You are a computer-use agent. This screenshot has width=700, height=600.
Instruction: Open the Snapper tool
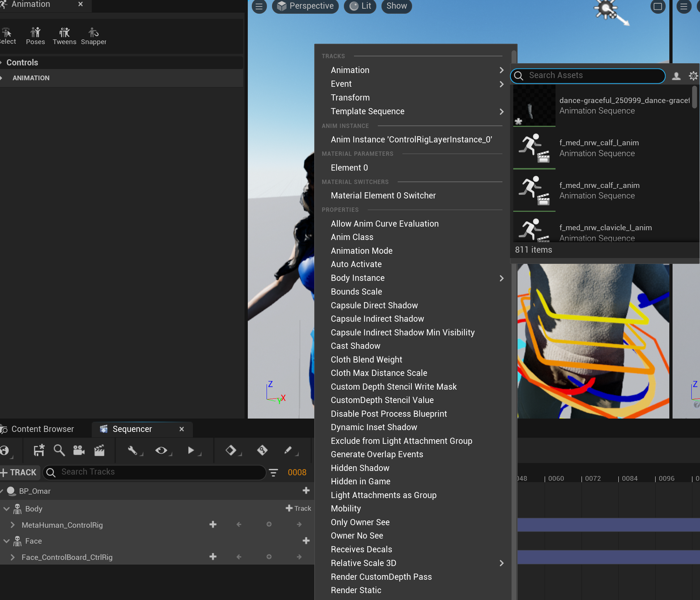[x=94, y=36]
